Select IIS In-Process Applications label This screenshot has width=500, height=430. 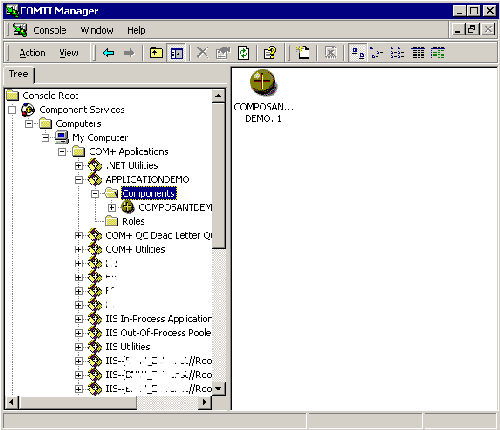tap(159, 319)
